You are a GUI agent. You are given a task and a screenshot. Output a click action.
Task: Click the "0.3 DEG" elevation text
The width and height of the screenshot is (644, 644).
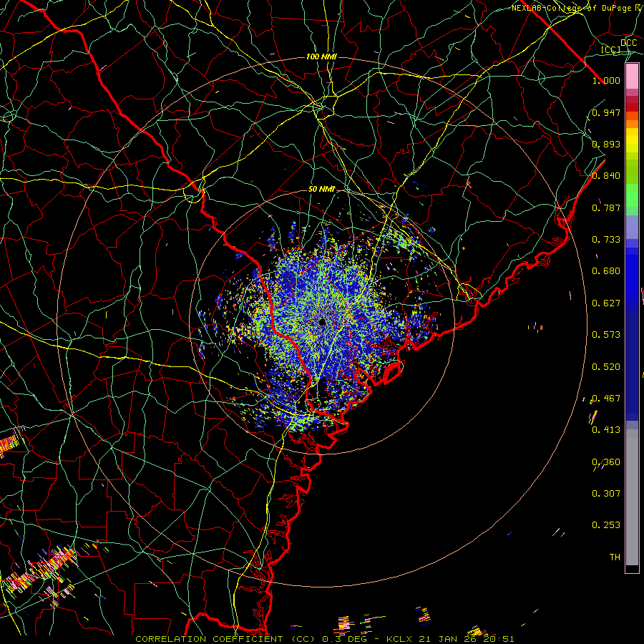344,639
